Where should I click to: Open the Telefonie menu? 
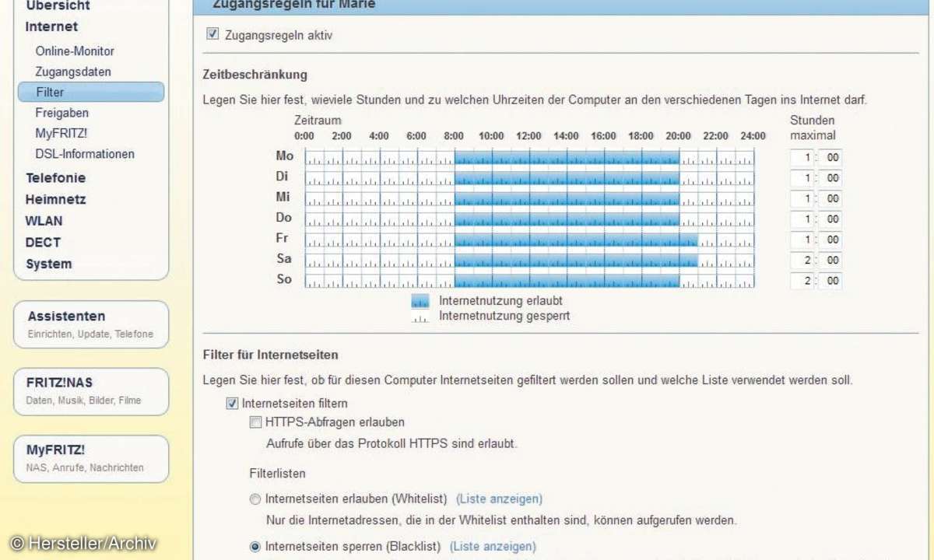point(55,177)
